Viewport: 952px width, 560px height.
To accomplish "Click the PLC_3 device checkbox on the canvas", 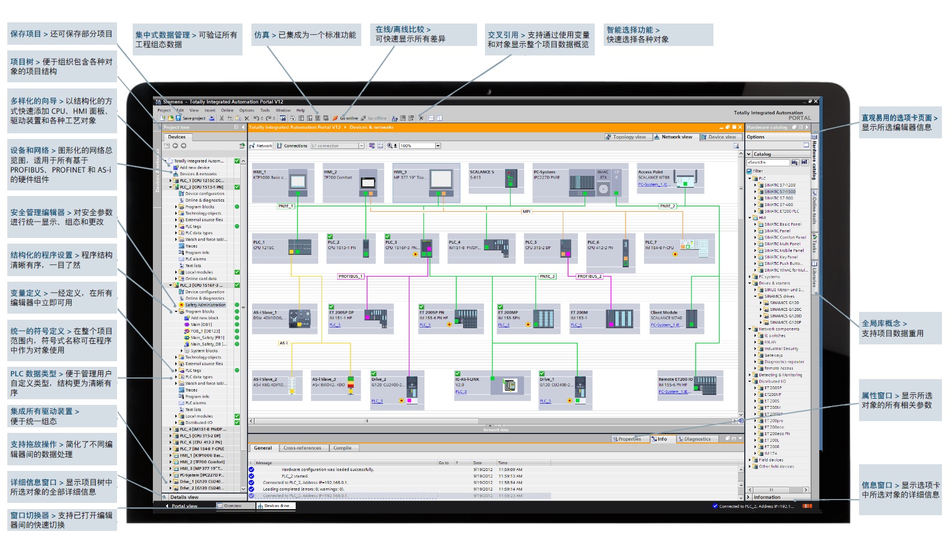I will point(388,237).
